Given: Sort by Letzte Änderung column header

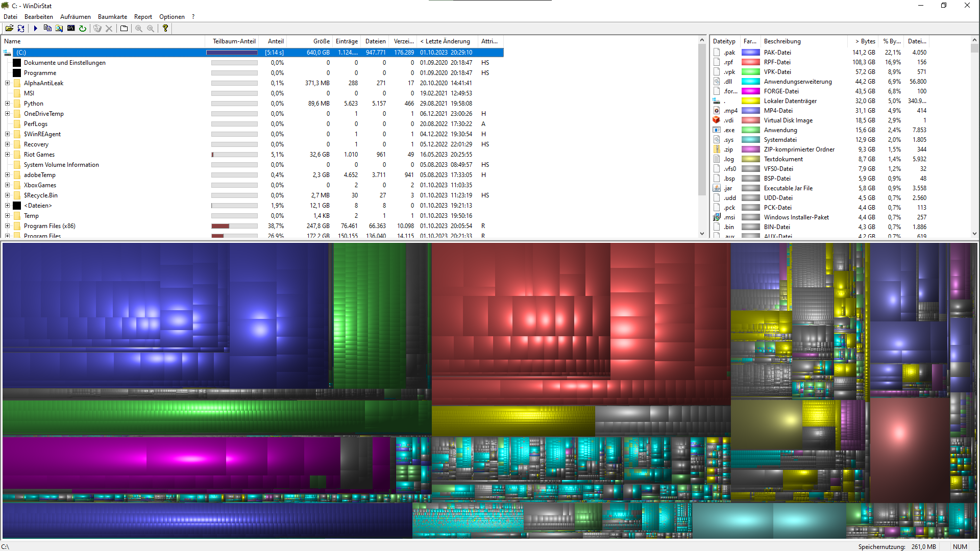Looking at the screenshot, I should pos(445,41).
